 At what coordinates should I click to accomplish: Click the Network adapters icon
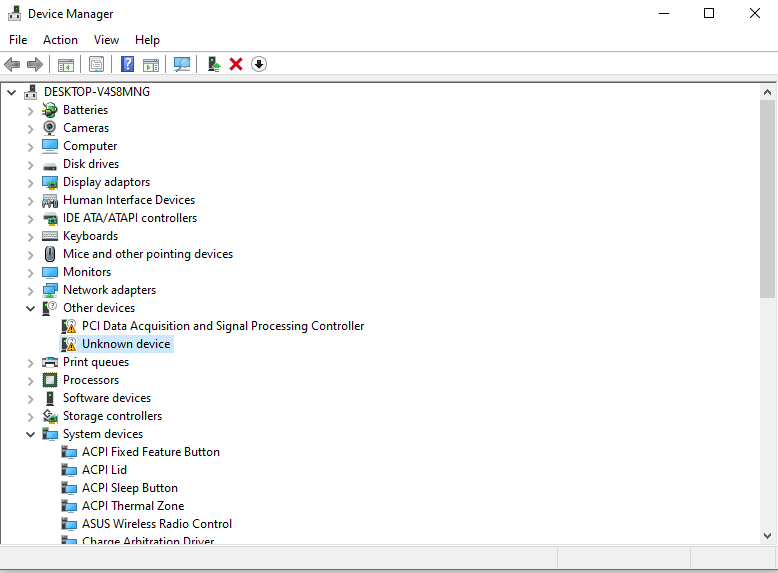pos(50,290)
